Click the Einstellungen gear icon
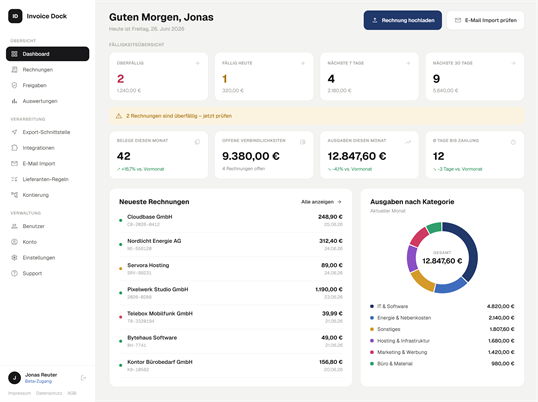The image size is (538, 402). coord(14,258)
